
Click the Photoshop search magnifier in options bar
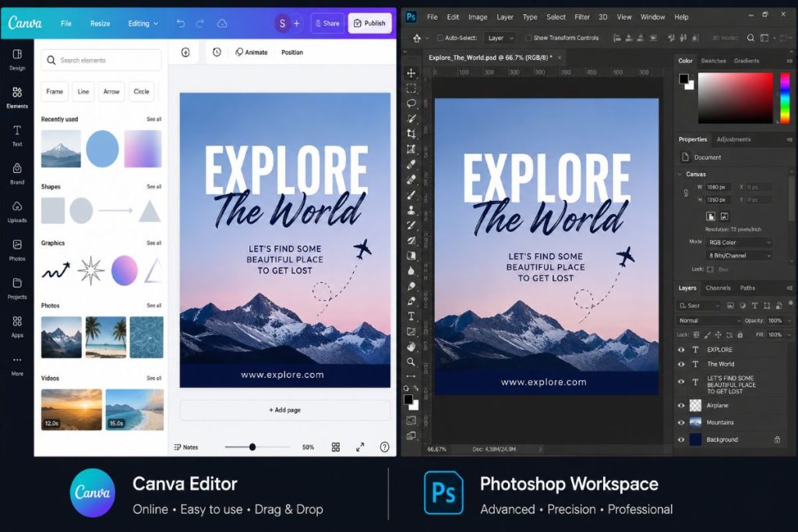(x=750, y=37)
